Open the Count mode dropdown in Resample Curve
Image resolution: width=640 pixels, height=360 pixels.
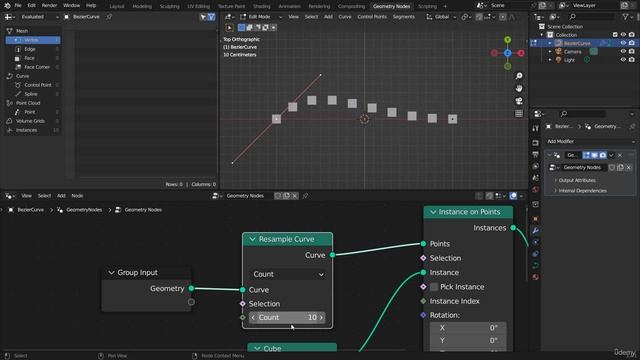click(x=287, y=274)
